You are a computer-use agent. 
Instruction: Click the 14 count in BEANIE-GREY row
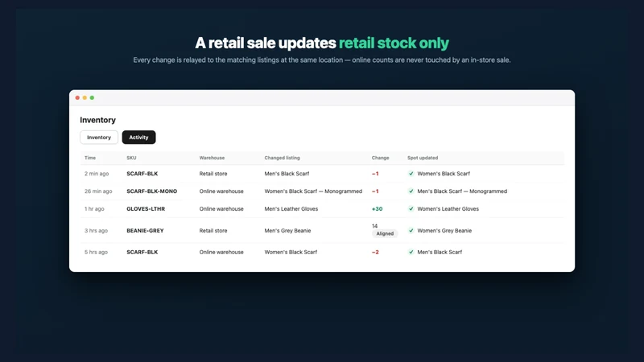pyautogui.click(x=374, y=226)
